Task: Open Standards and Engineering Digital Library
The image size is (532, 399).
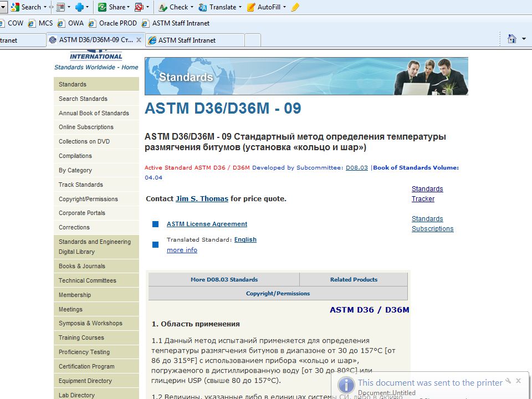Action: pos(96,247)
